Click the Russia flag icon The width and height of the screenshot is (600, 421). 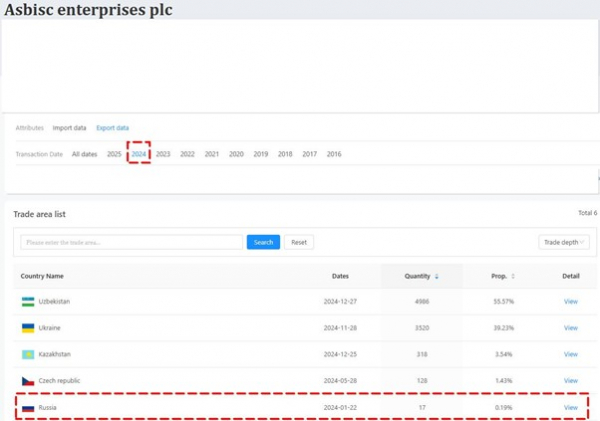[28, 407]
